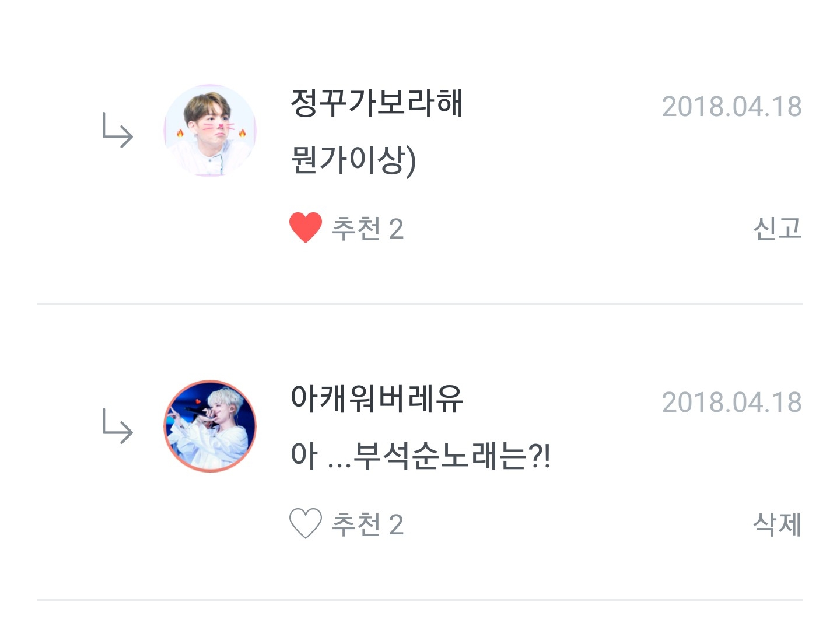Report the comment using 신고
Image resolution: width=840 pixels, height=630 pixels.
(777, 228)
